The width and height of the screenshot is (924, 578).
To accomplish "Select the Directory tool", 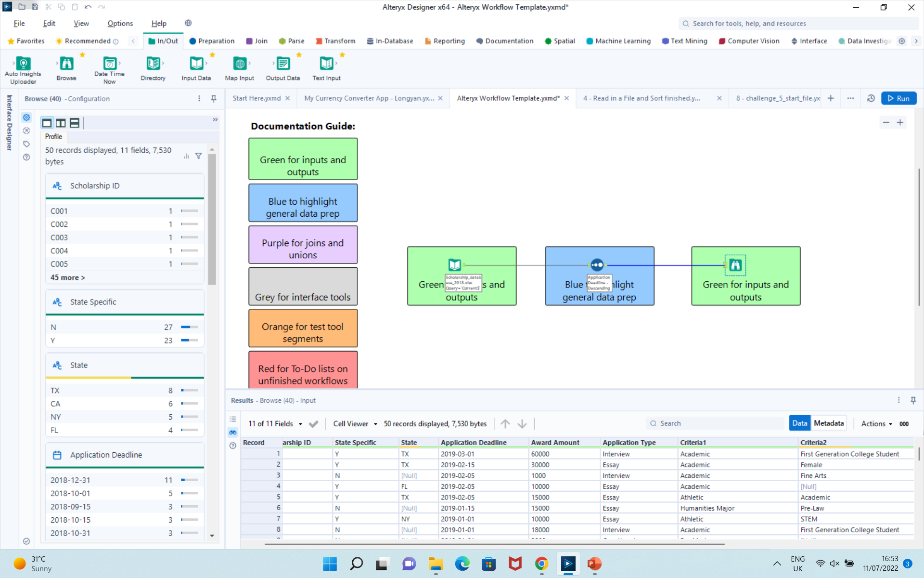I will click(x=153, y=68).
